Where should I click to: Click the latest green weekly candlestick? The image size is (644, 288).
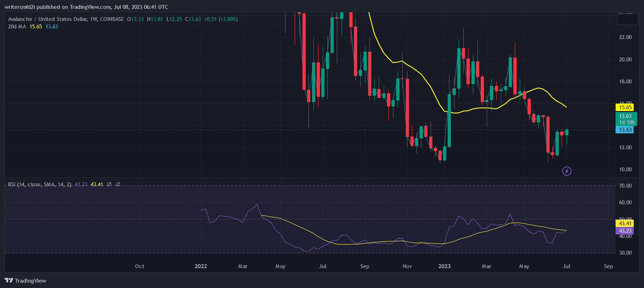pyautogui.click(x=567, y=132)
